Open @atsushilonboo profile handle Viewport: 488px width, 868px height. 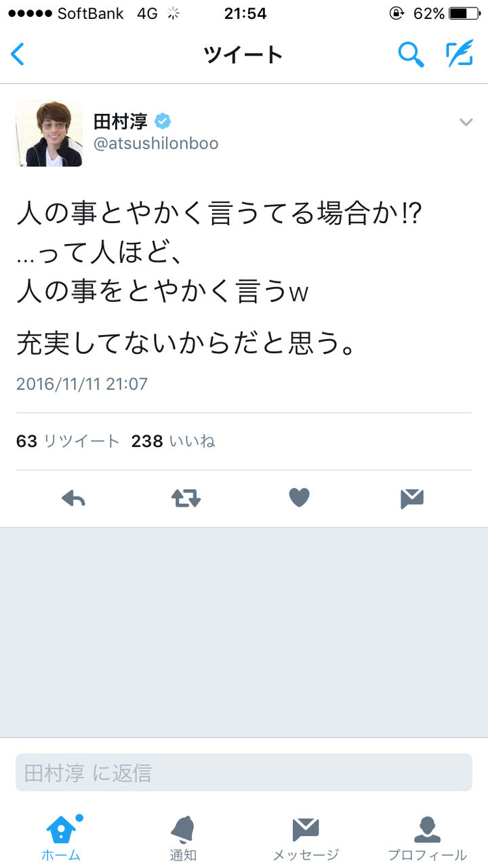coord(156,144)
